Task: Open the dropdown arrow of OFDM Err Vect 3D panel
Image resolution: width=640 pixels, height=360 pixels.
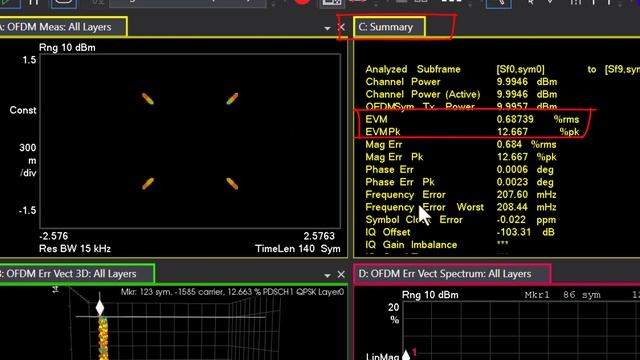Action: click(327, 275)
